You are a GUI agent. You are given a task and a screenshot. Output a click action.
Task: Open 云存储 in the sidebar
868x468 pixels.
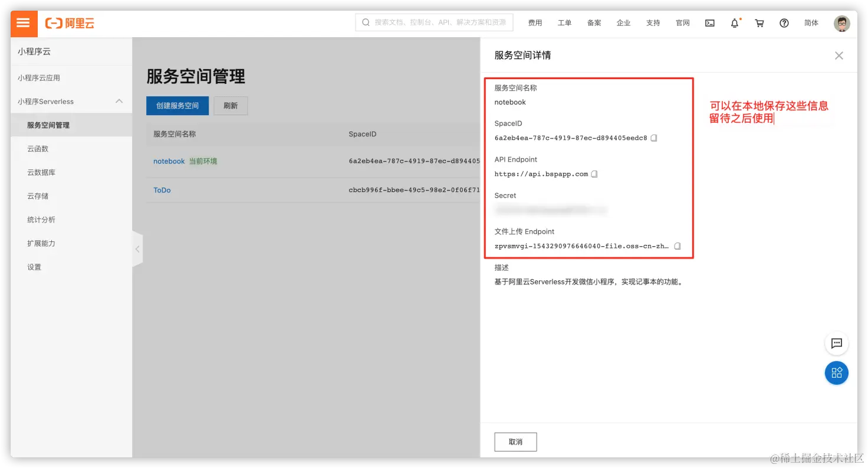click(71, 196)
